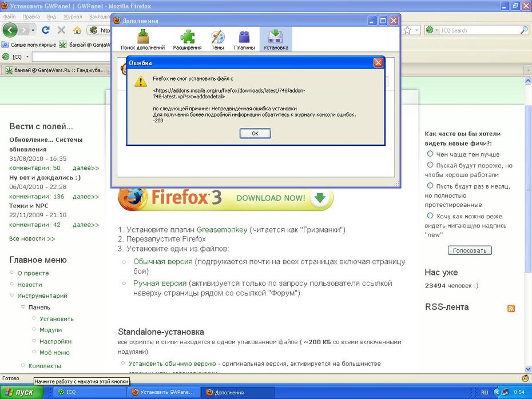The image size is (532, 399).
Task: Open the Правка menu
Action: coord(31,17)
